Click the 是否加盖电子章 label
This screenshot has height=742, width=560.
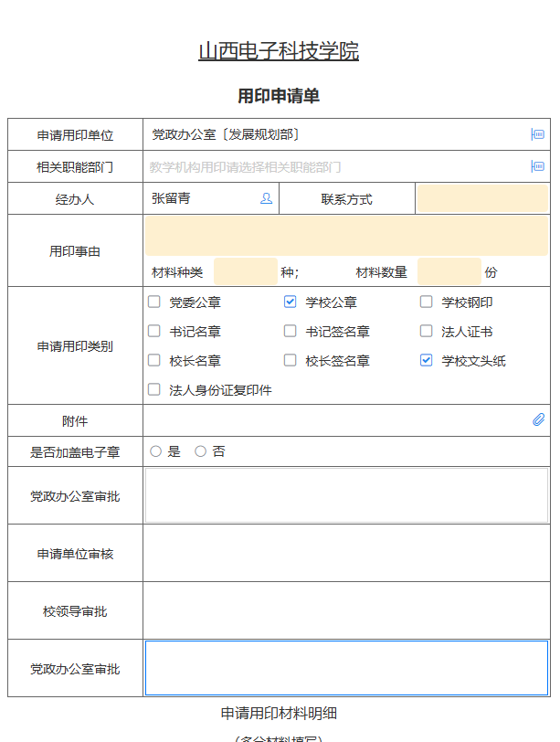(x=75, y=452)
